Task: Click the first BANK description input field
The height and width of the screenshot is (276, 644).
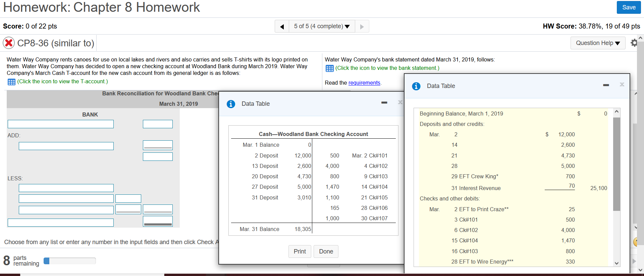Action: pyautogui.click(x=61, y=124)
